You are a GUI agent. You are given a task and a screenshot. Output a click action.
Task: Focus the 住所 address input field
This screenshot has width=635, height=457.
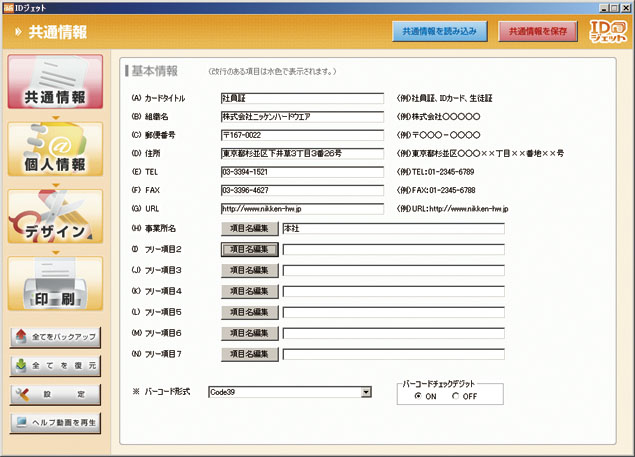(302, 154)
